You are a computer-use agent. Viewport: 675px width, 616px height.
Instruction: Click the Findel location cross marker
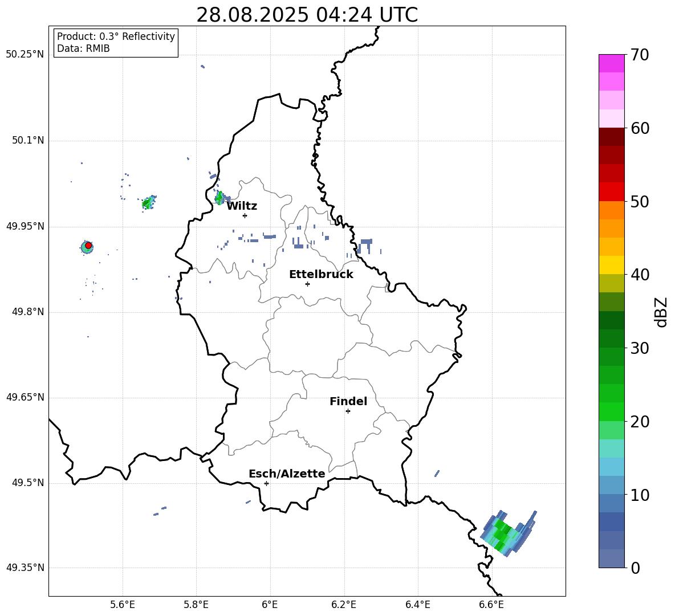[348, 411]
